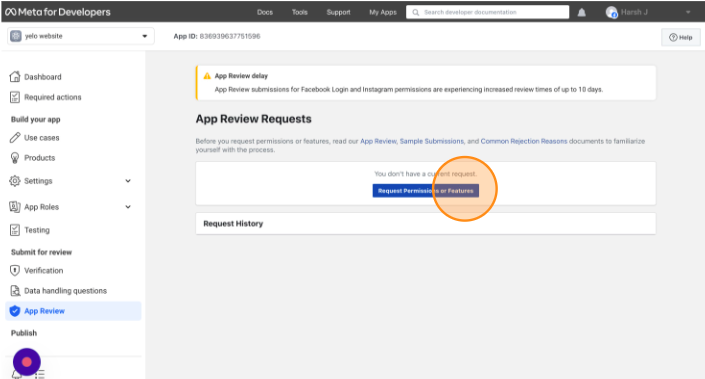Click the Verification shield icon
This screenshot has height=379, width=705.
[x=15, y=270]
